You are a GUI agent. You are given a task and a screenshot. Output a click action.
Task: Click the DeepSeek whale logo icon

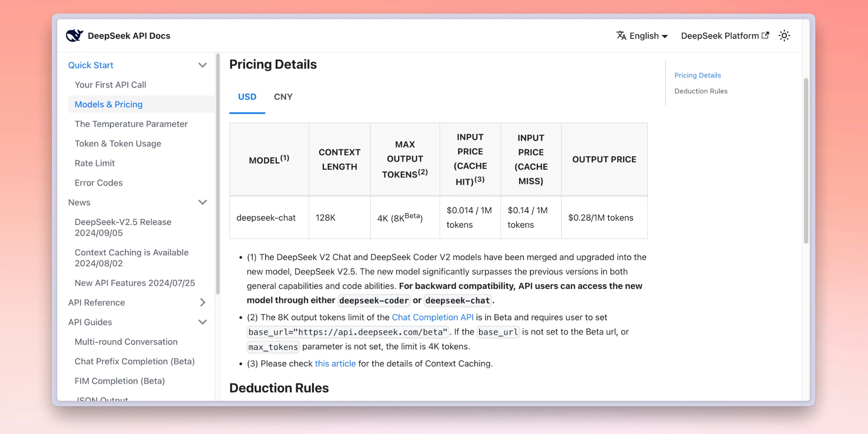pos(74,36)
